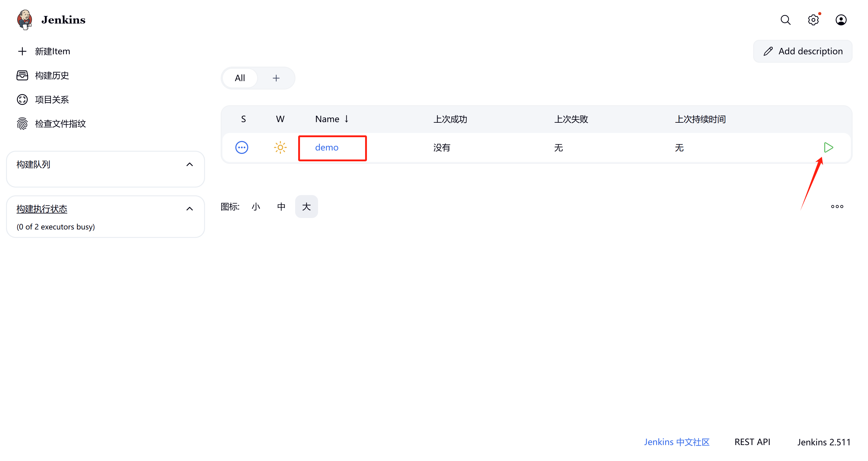
Task: Collapse the 构建执行状态 panel
Action: click(190, 209)
